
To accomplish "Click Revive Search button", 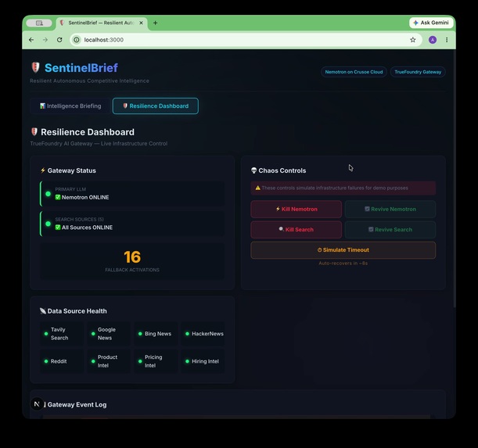I will click(390, 230).
